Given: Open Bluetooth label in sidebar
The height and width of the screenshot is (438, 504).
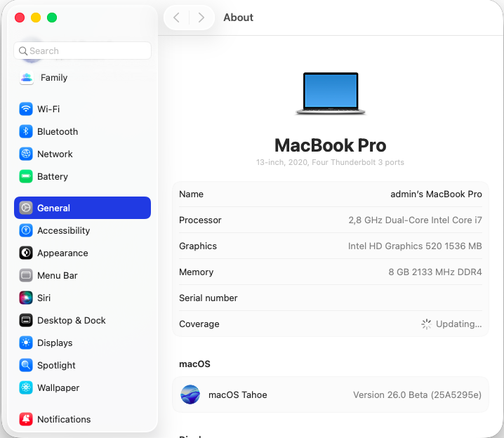Looking at the screenshot, I should (58, 131).
